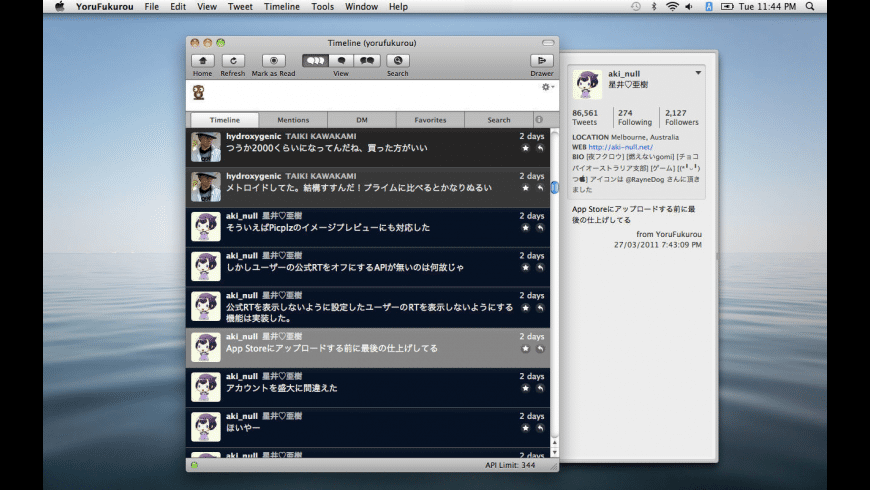870x490 pixels.
Task: Click the tweet compose field
Action: pos(373,95)
